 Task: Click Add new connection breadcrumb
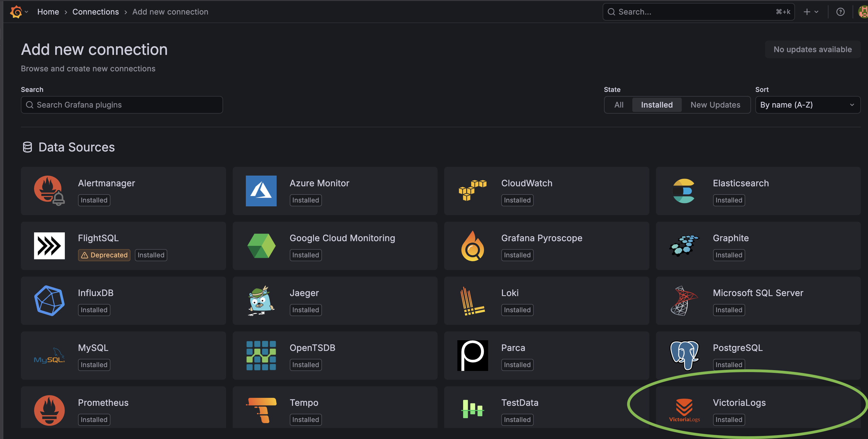coord(170,12)
